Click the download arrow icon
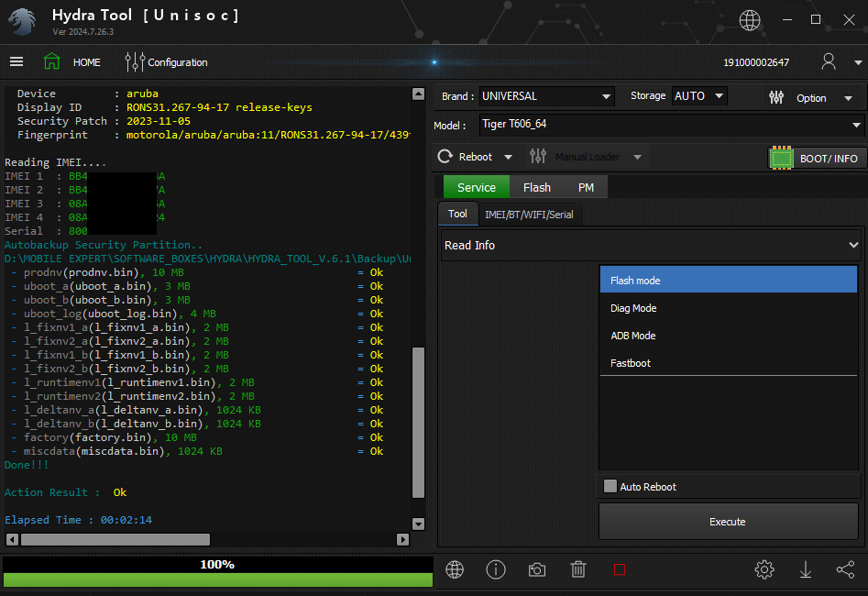 coord(806,569)
